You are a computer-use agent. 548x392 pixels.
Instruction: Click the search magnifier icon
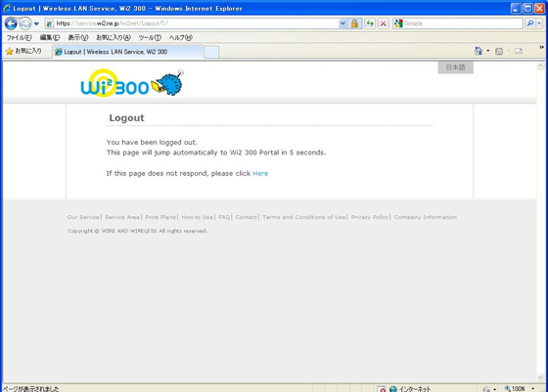point(530,23)
